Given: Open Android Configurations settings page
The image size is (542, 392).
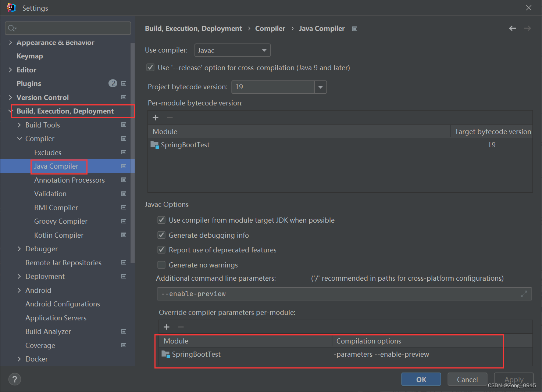Looking at the screenshot, I should click(x=63, y=304).
